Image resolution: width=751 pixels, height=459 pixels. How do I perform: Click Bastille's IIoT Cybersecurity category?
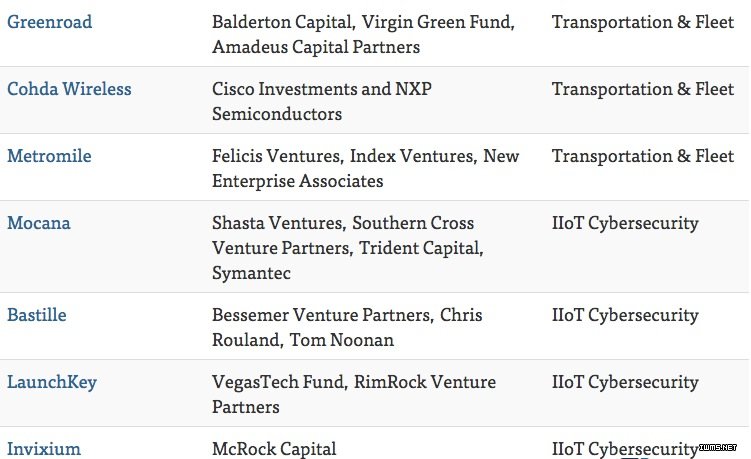pos(625,315)
